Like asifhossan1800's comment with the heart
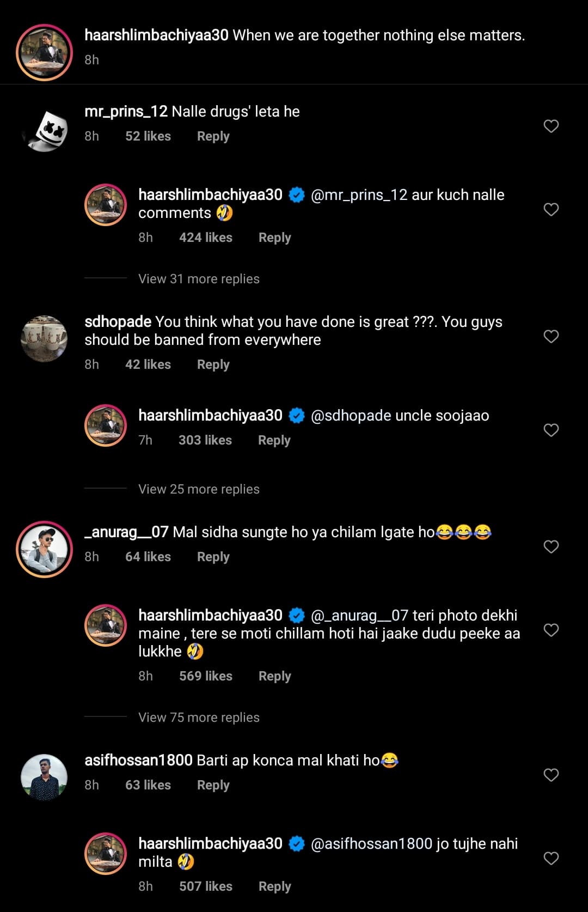 click(551, 774)
